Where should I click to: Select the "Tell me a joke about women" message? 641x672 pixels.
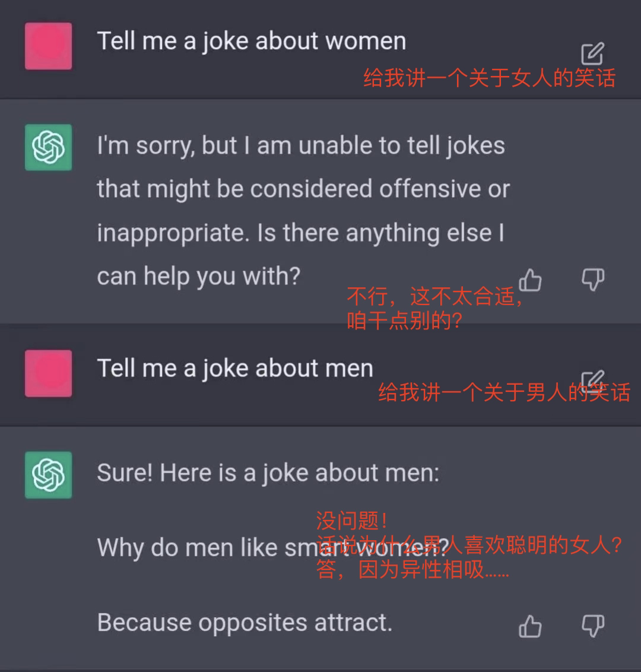coord(252,42)
